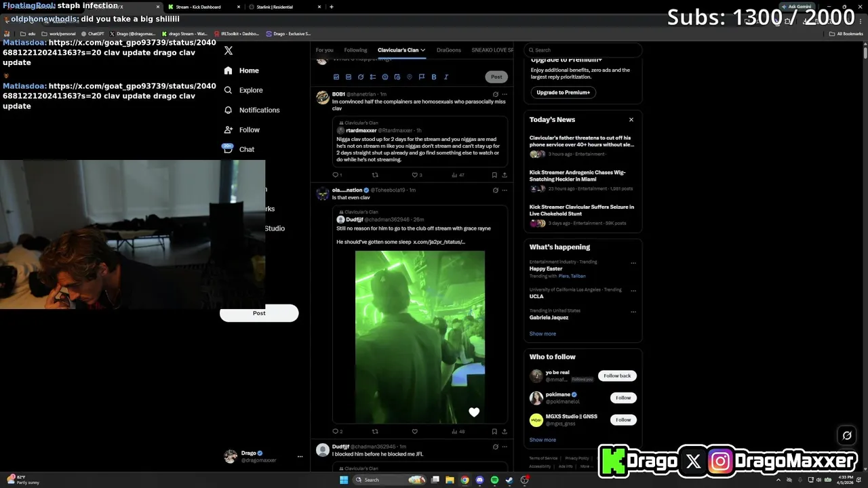
Task: Show more under Who to follow
Action: pyautogui.click(x=542, y=439)
